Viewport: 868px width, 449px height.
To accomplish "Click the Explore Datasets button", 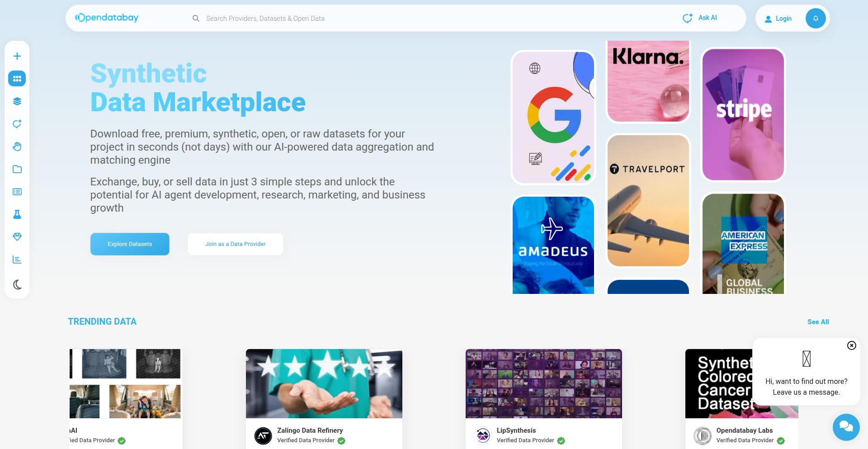I will point(130,244).
